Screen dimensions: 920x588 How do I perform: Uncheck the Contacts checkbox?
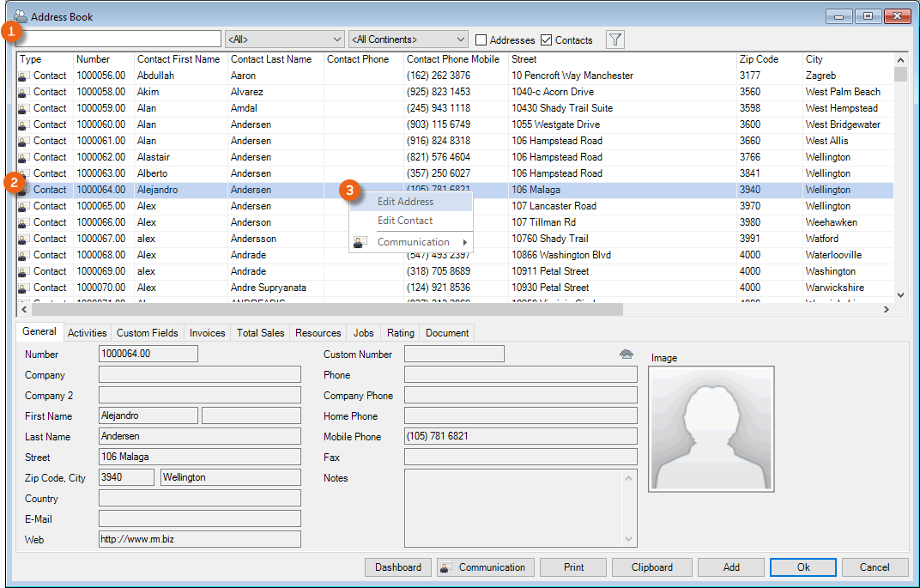pos(547,40)
